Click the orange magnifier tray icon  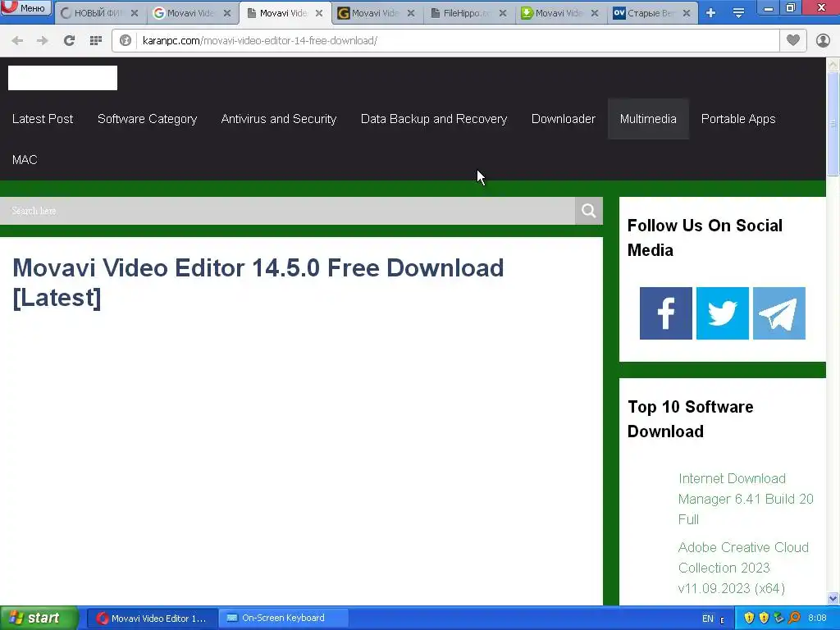tap(794, 618)
